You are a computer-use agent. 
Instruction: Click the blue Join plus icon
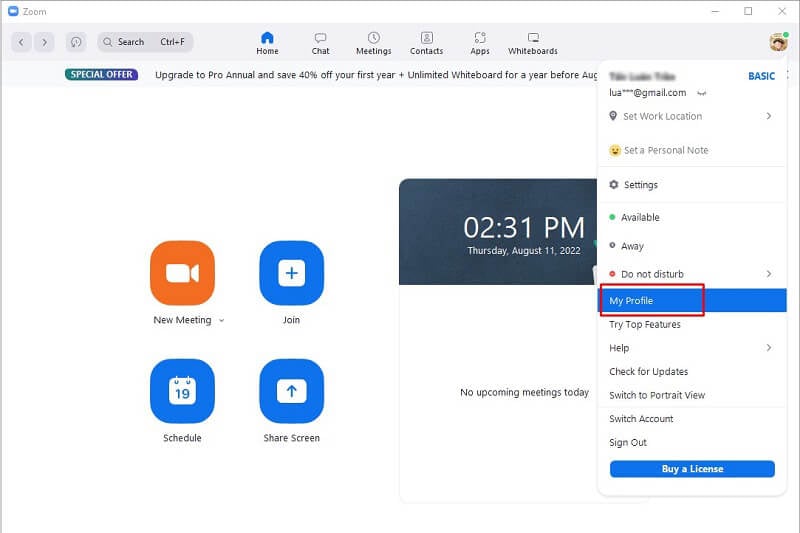click(x=291, y=273)
